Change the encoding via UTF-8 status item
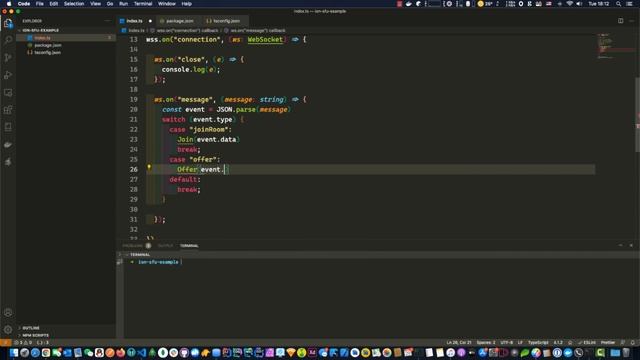The image size is (640, 360). [x=507, y=343]
